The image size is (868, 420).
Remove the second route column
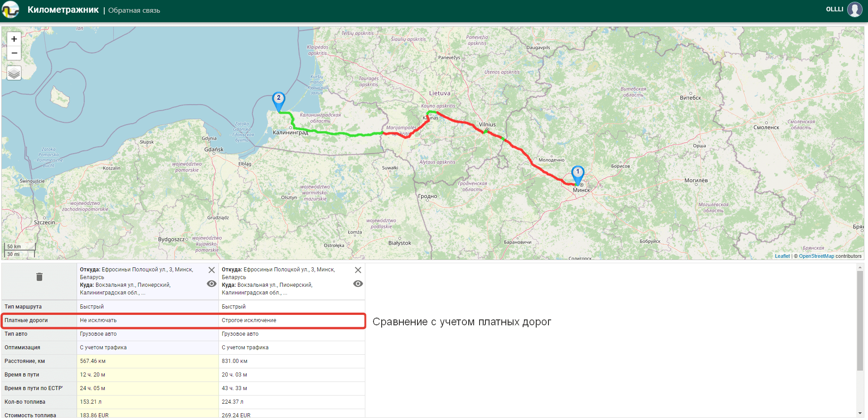tap(358, 270)
